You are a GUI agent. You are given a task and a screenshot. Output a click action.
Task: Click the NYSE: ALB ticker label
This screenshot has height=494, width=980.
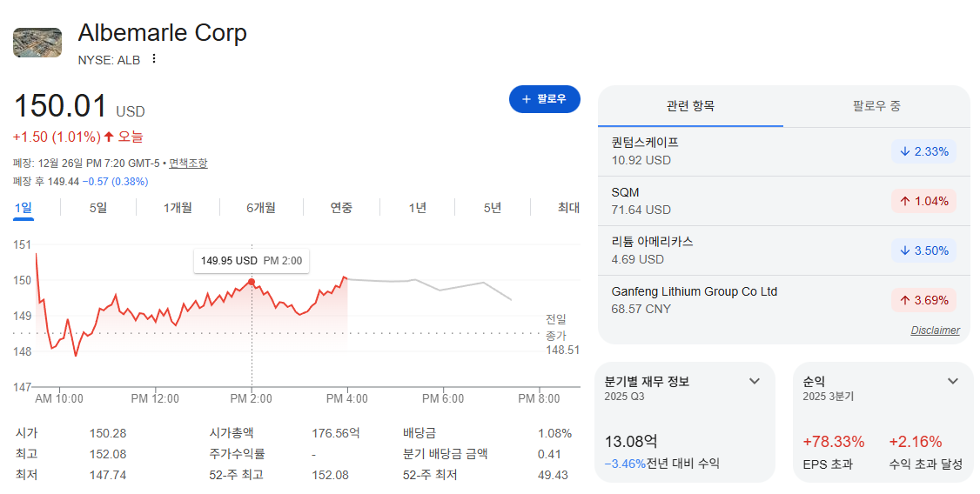[x=109, y=60]
